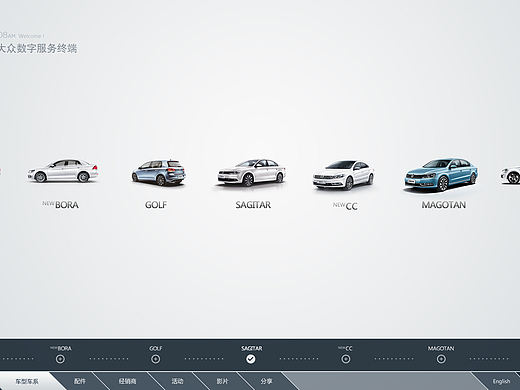Switch to the 经销商 tab
Screen dimensions: 520x390
127,381
